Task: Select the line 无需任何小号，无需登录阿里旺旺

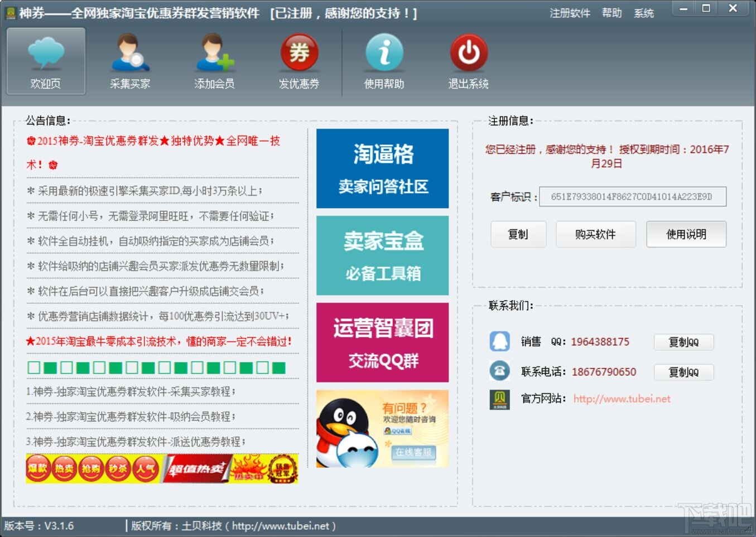Action: [150, 216]
